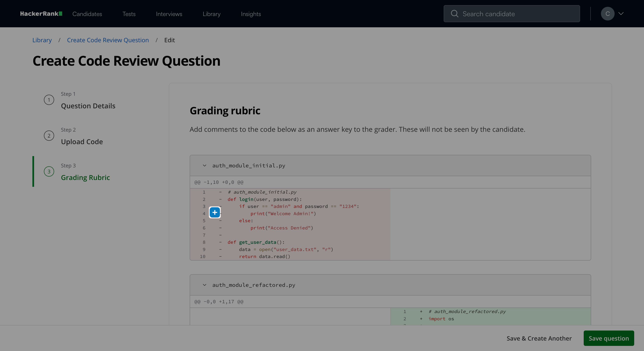This screenshot has width=644, height=351.
Task: Select code line 9 with open call
Action: [286, 249]
